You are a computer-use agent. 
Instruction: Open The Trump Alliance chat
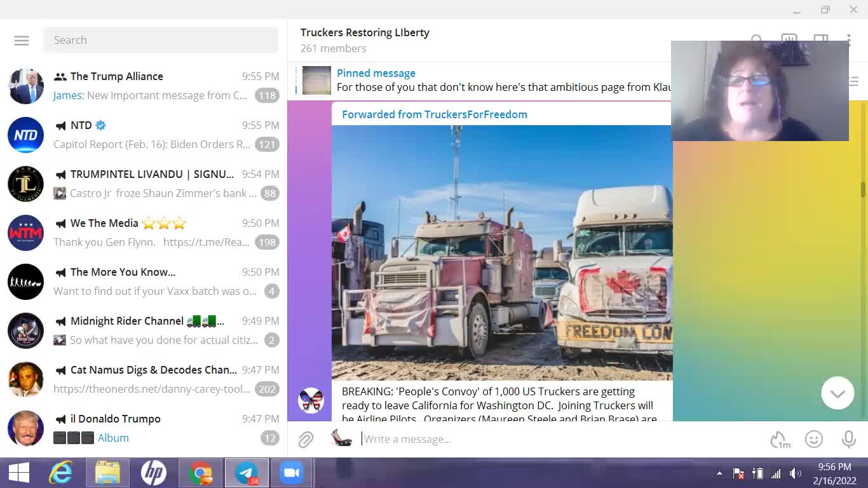coord(144,86)
